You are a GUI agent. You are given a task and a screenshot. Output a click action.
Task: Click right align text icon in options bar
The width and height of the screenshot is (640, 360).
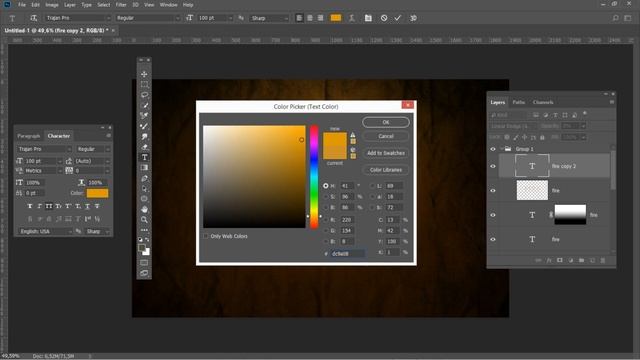[320, 18]
